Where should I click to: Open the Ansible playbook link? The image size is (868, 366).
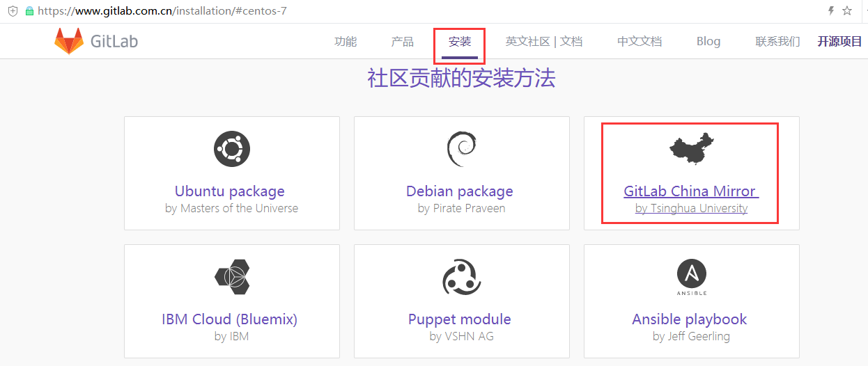point(690,319)
